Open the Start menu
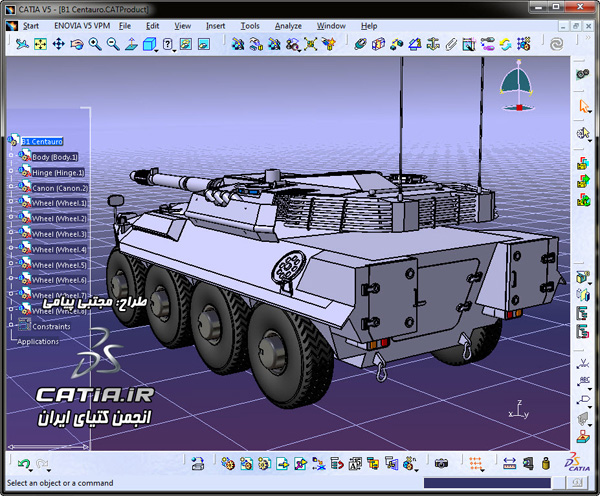Image resolution: width=600 pixels, height=496 pixels. 31,26
